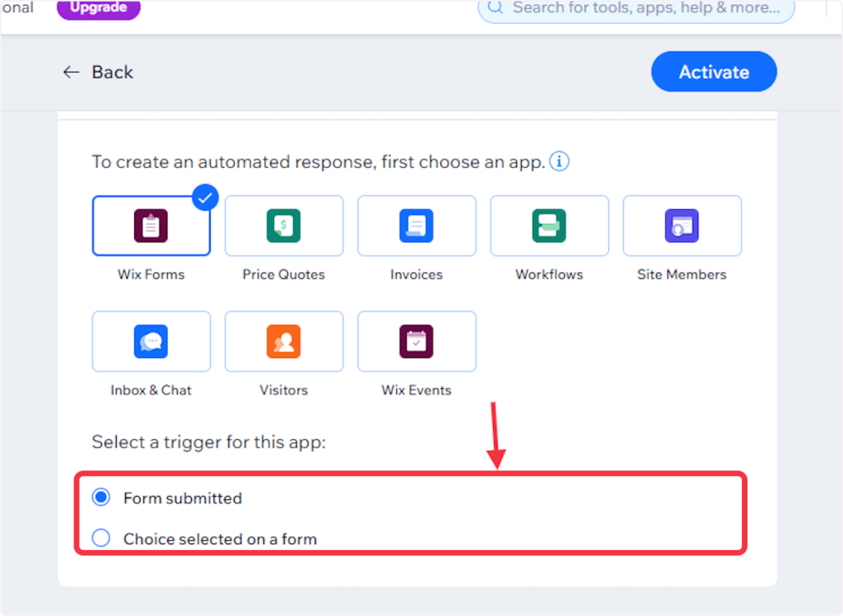Select the Visitors app icon

tap(284, 341)
